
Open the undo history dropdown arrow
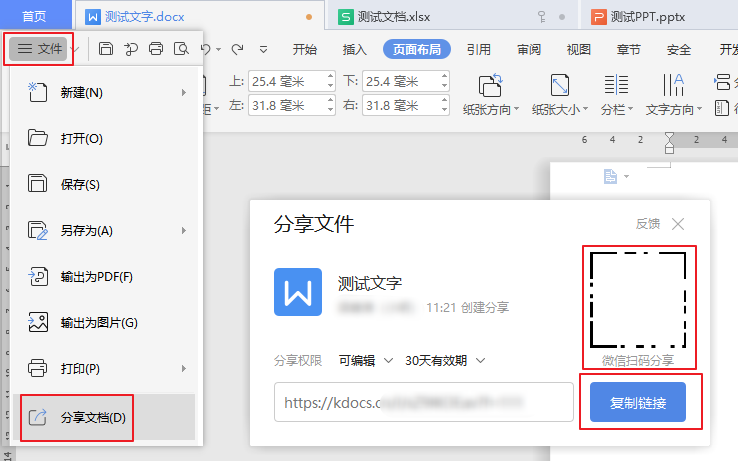click(218, 49)
